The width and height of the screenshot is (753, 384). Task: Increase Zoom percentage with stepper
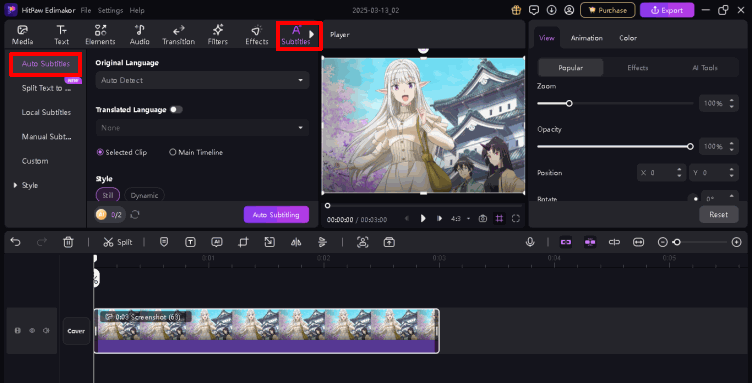pyautogui.click(x=731, y=100)
